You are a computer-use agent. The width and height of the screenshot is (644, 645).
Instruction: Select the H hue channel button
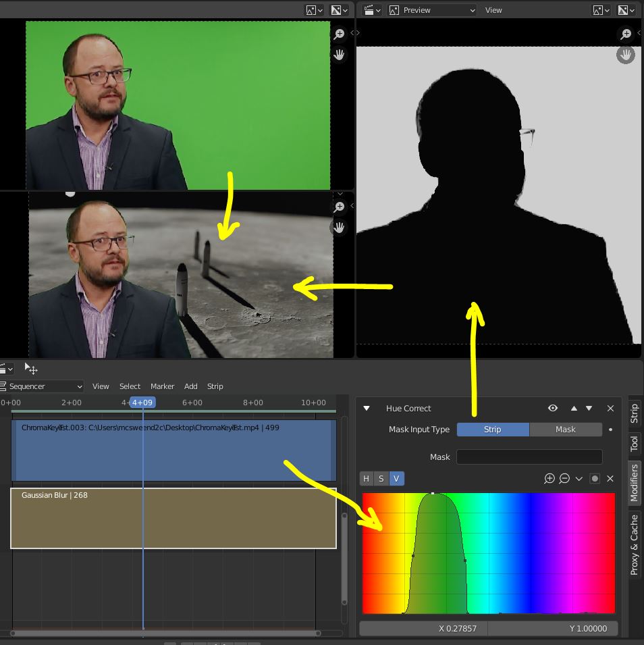(x=367, y=478)
